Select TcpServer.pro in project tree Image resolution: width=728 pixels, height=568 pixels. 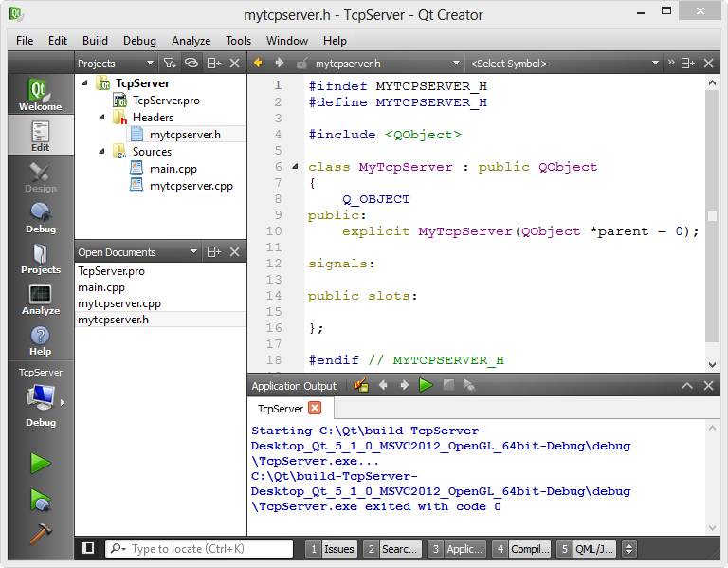tap(166, 101)
